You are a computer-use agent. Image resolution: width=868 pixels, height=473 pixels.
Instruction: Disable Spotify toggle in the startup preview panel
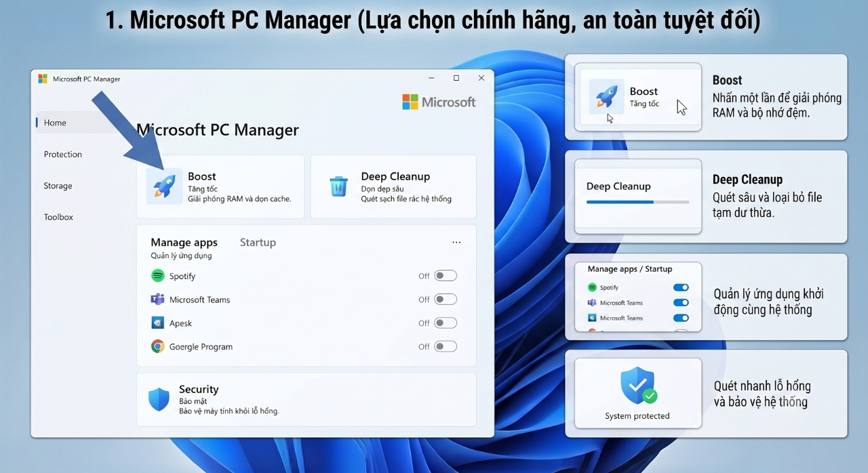[681, 287]
